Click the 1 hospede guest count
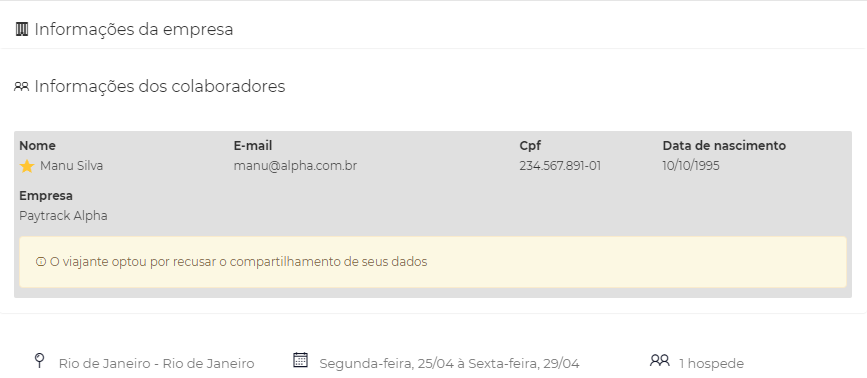Image resolution: width=867 pixels, height=378 pixels. click(x=711, y=364)
